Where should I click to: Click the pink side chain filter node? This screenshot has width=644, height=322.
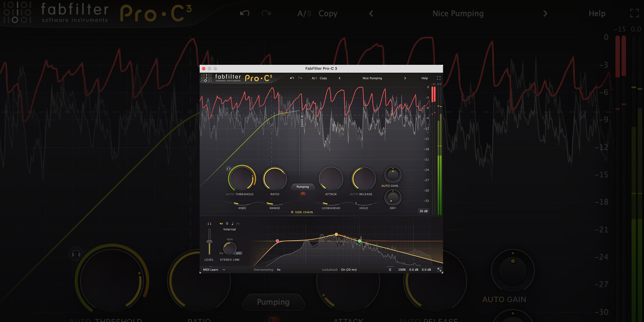[x=277, y=241]
